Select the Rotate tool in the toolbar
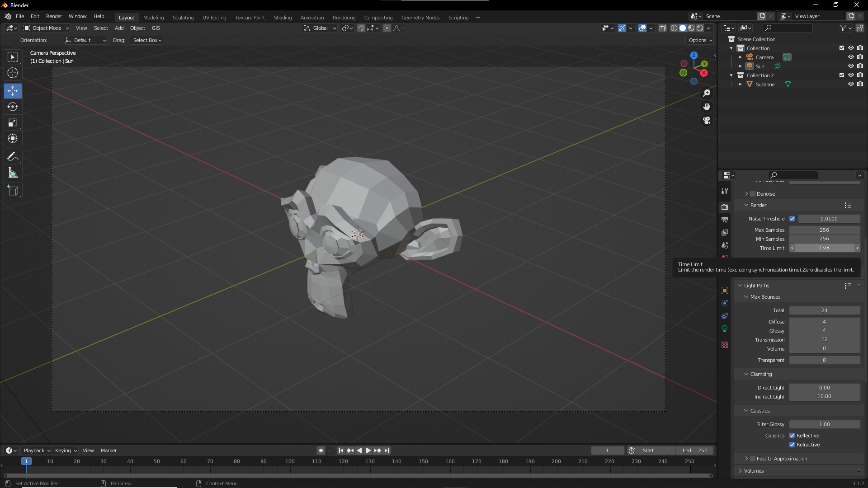868x488 pixels. coord(13,107)
